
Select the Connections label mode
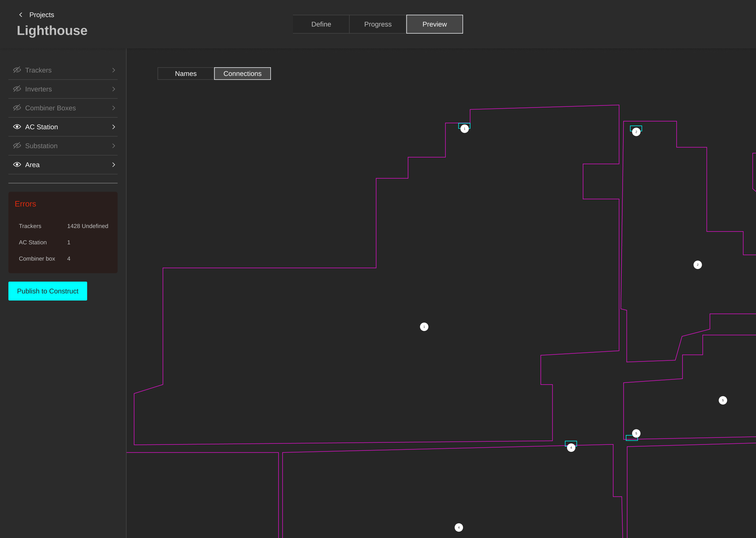pos(243,74)
